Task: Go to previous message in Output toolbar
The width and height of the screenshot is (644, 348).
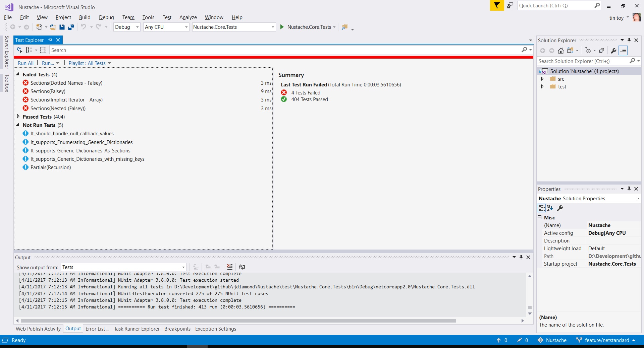Action: (x=208, y=267)
